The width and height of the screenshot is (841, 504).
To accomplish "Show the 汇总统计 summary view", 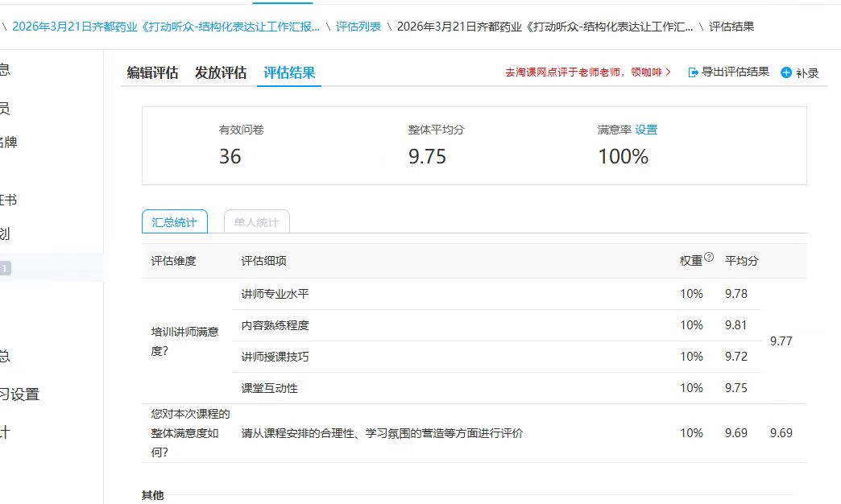I will (x=175, y=222).
